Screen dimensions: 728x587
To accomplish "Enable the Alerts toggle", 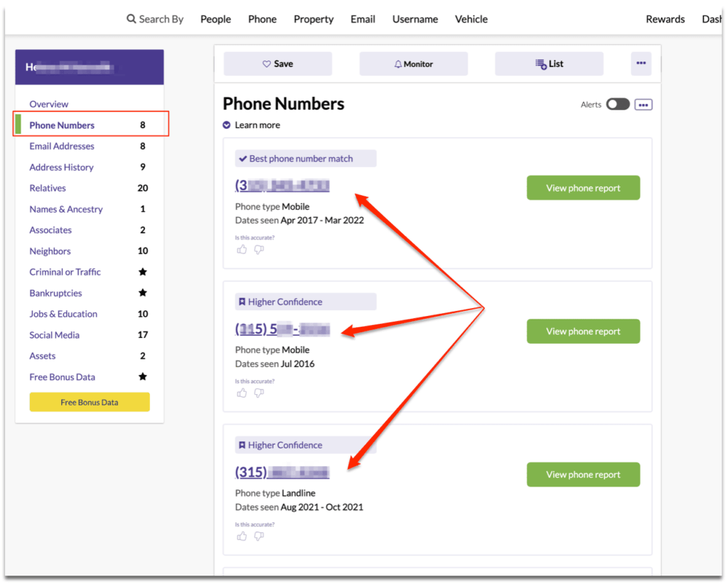I will click(617, 104).
